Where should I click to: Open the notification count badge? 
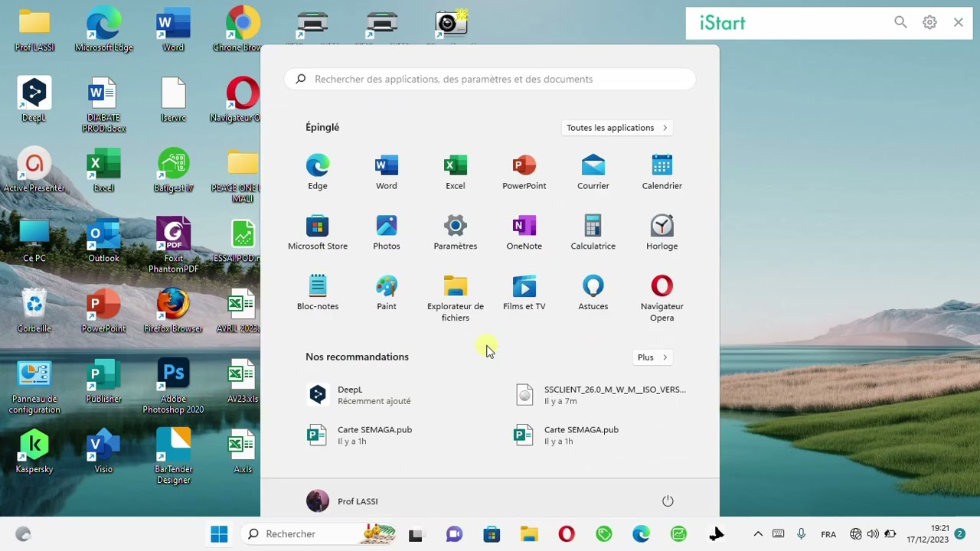[959, 534]
